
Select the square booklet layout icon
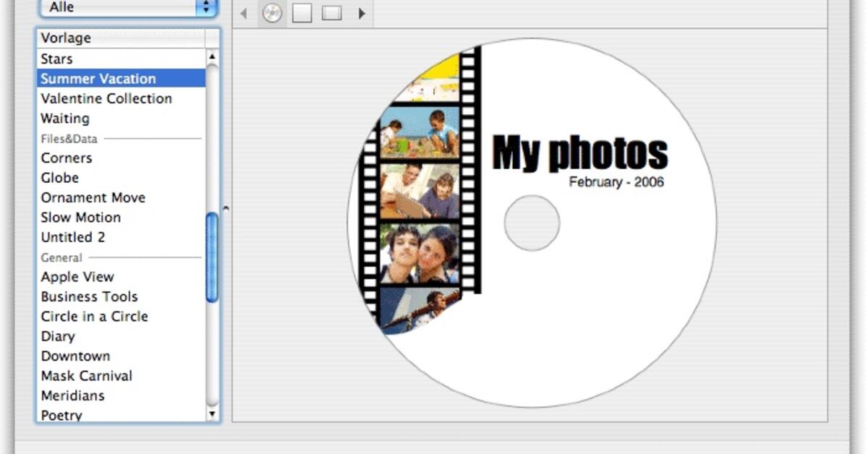pyautogui.click(x=302, y=13)
